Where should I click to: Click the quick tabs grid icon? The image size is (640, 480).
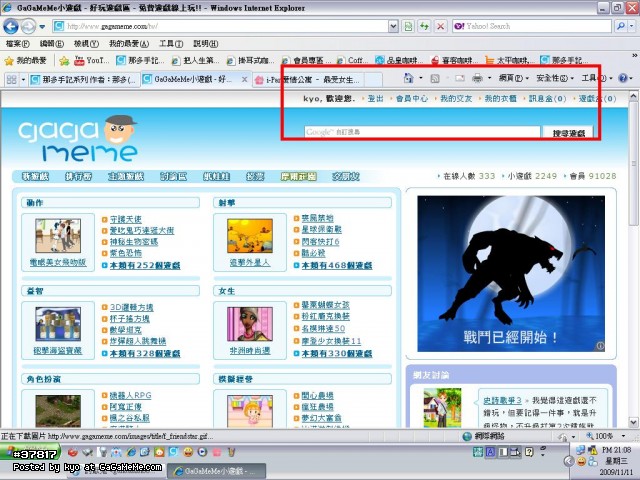click(11, 79)
